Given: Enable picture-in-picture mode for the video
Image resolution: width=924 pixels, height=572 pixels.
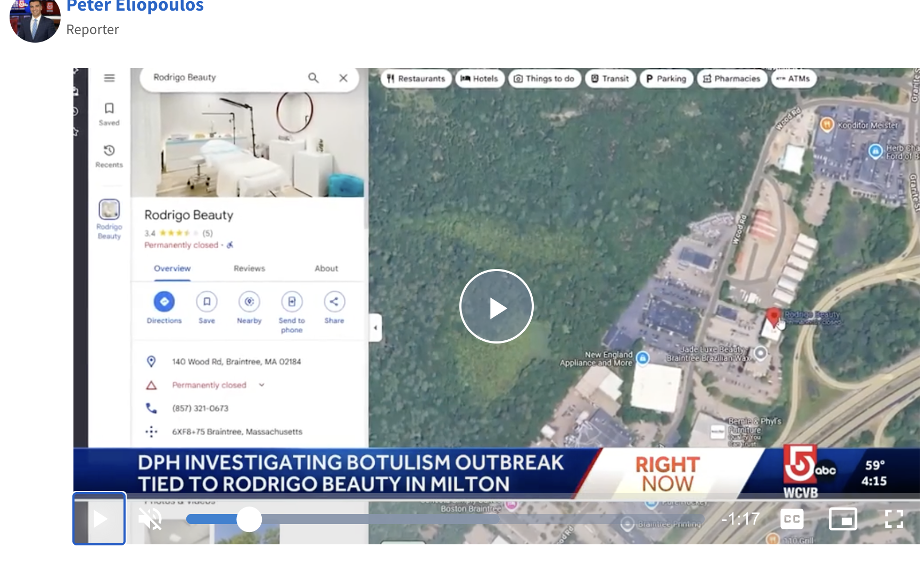Looking at the screenshot, I should click(x=843, y=519).
